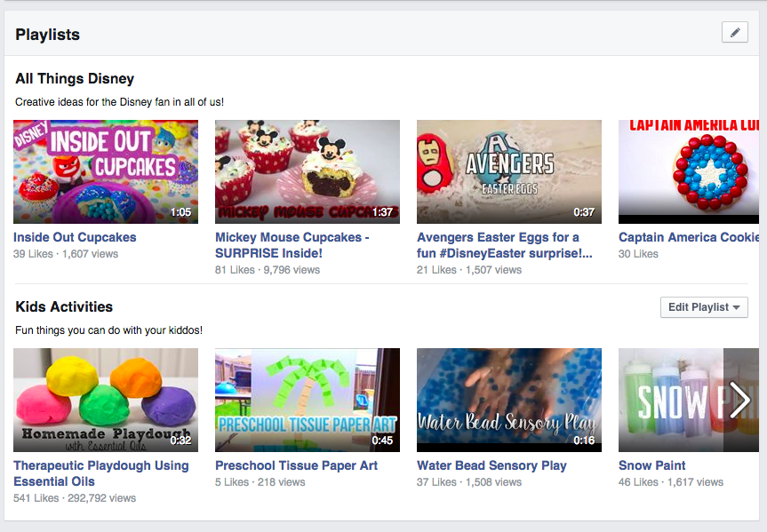Viewport: 767px width, 532px height.
Task: Open the Inside Out Cupcakes video thumbnail
Action: click(x=106, y=171)
